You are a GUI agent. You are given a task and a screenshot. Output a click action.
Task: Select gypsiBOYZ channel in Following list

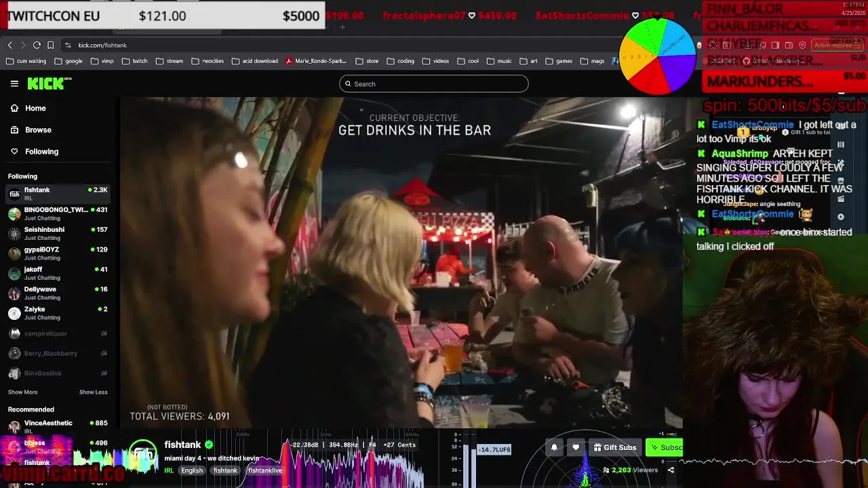click(58, 253)
